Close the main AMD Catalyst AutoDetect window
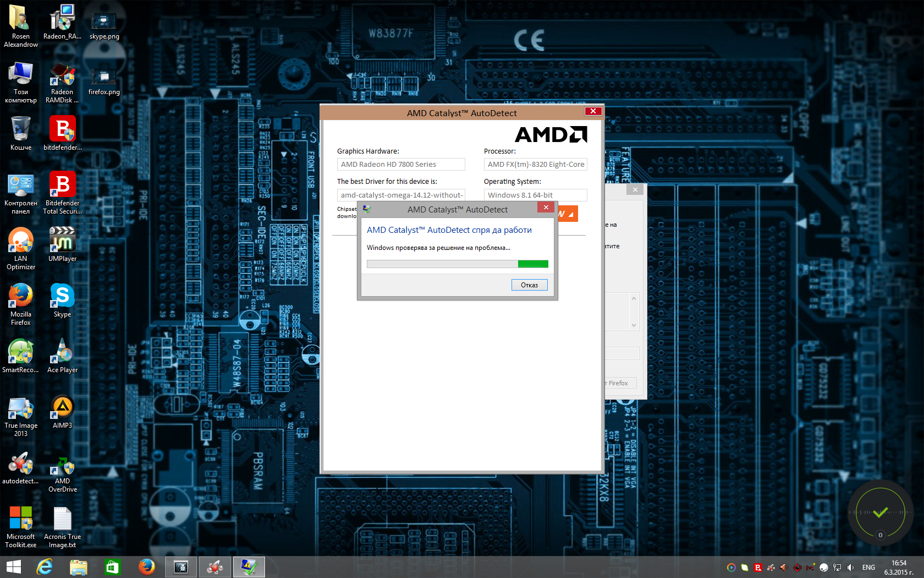The width and height of the screenshot is (924, 578). (x=593, y=111)
